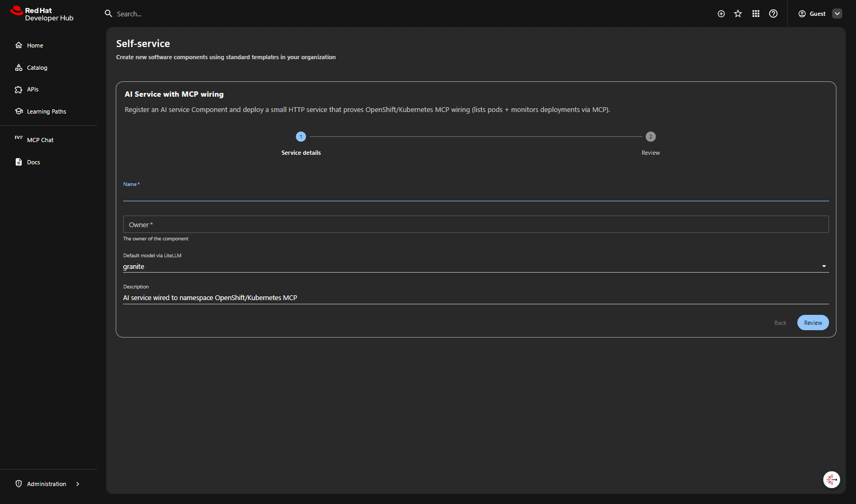Open the Default model granite dropdown
This screenshot has width=856, height=504.
476,266
